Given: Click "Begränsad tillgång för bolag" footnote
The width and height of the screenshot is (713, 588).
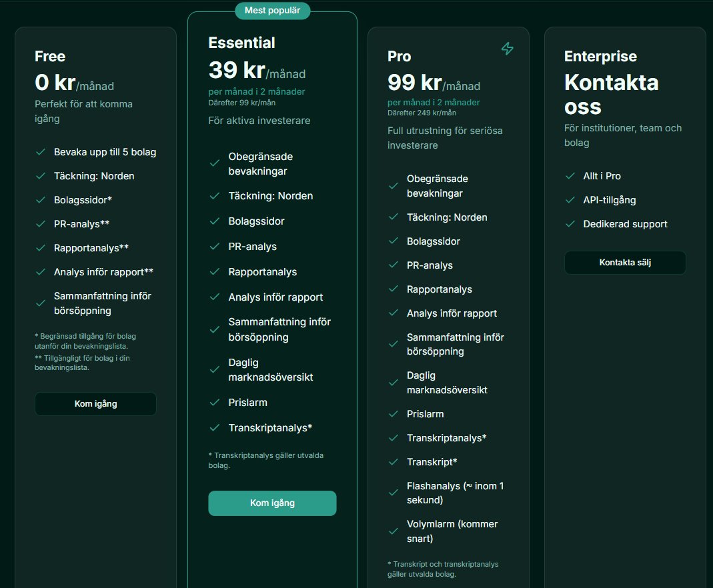Looking at the screenshot, I should click(85, 341).
